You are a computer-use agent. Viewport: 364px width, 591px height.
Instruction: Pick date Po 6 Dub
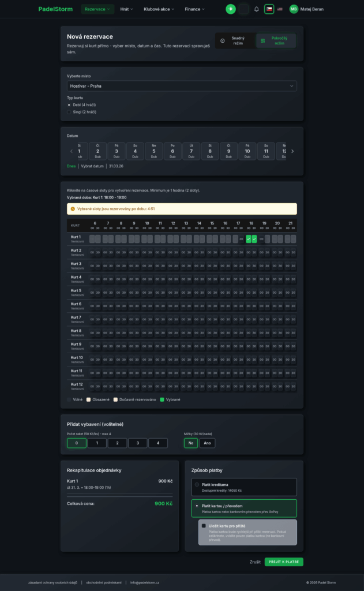pyautogui.click(x=172, y=151)
